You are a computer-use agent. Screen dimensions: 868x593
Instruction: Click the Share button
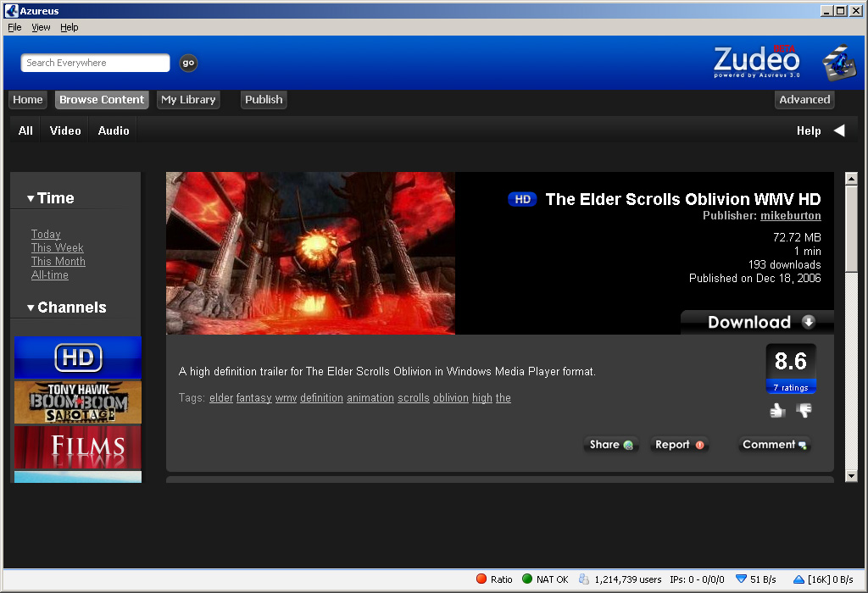[x=611, y=444]
